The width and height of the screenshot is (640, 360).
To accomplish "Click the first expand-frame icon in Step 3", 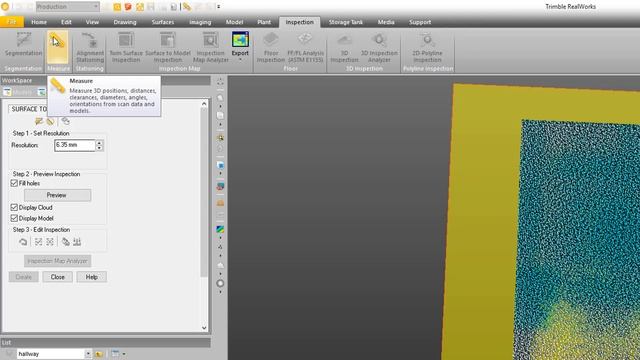I will [x=38, y=242].
